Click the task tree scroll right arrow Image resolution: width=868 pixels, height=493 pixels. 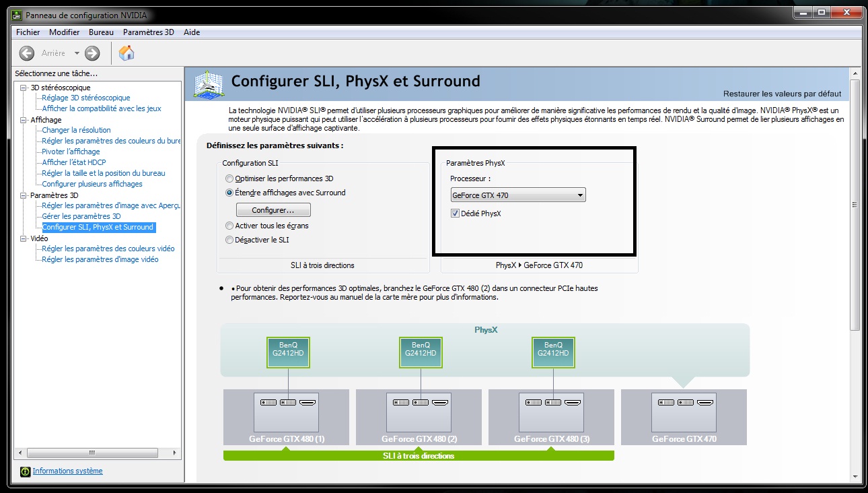(176, 453)
